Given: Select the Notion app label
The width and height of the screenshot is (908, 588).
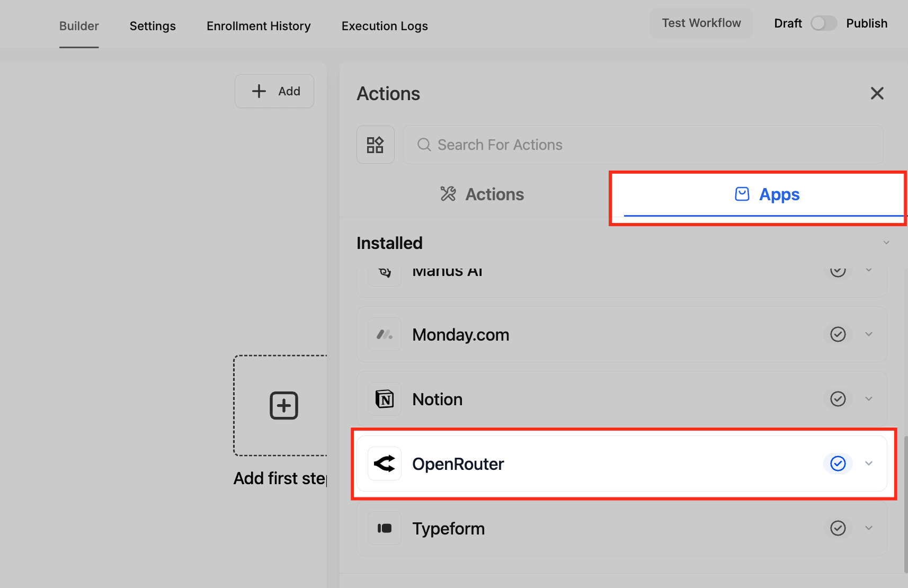Looking at the screenshot, I should (438, 399).
